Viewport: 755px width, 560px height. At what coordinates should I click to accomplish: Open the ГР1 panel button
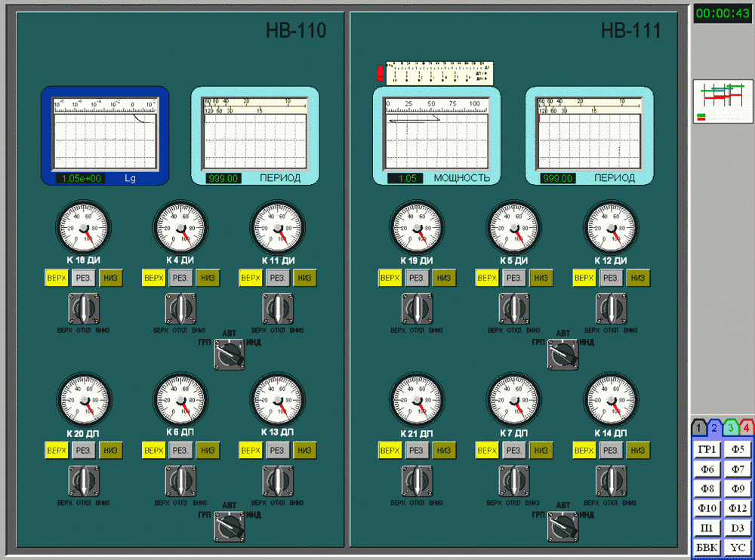click(x=707, y=450)
